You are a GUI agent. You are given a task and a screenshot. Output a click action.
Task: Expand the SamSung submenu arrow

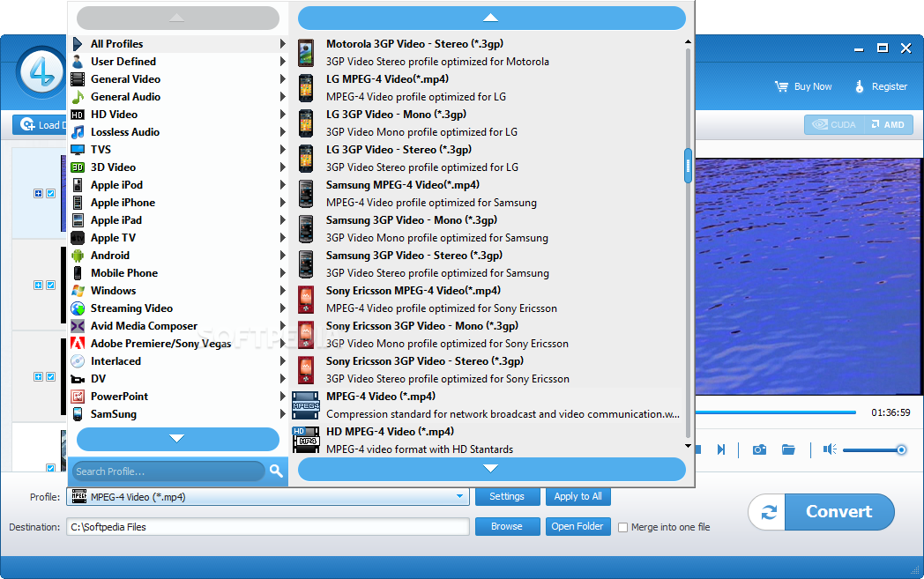click(x=283, y=414)
